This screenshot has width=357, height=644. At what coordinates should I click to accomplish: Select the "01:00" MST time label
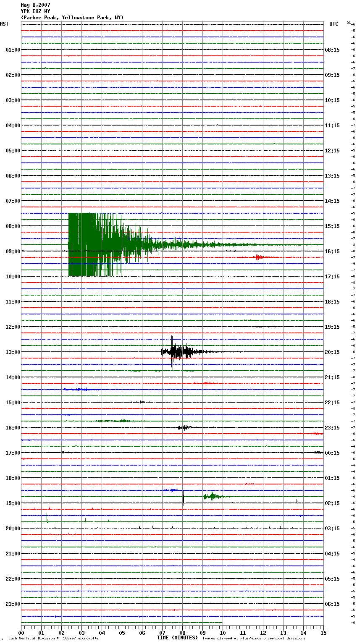13,50
